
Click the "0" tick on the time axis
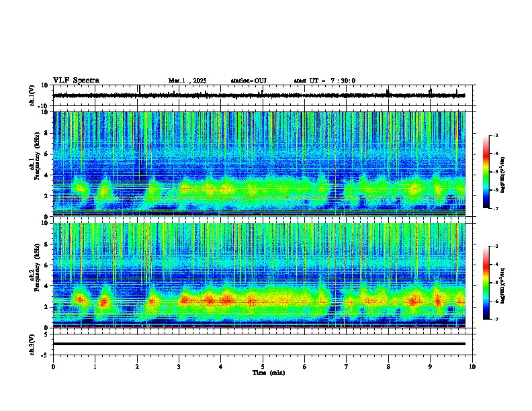pyautogui.click(x=53, y=367)
